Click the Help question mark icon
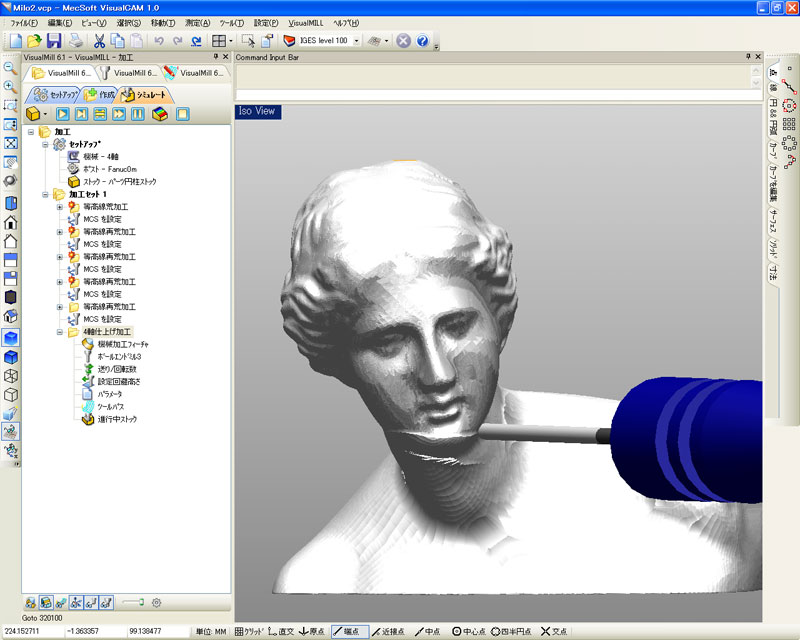Screen dimensions: 800x640 (422, 41)
